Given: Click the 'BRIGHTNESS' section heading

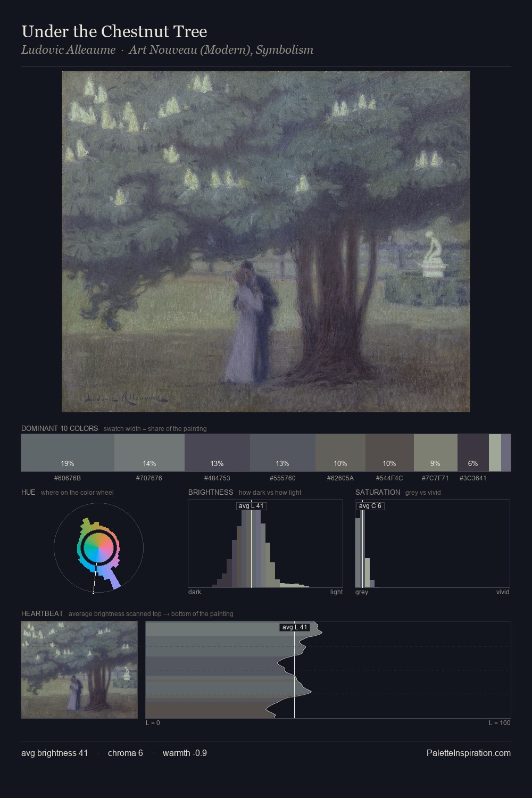Looking at the screenshot, I should tap(211, 492).
